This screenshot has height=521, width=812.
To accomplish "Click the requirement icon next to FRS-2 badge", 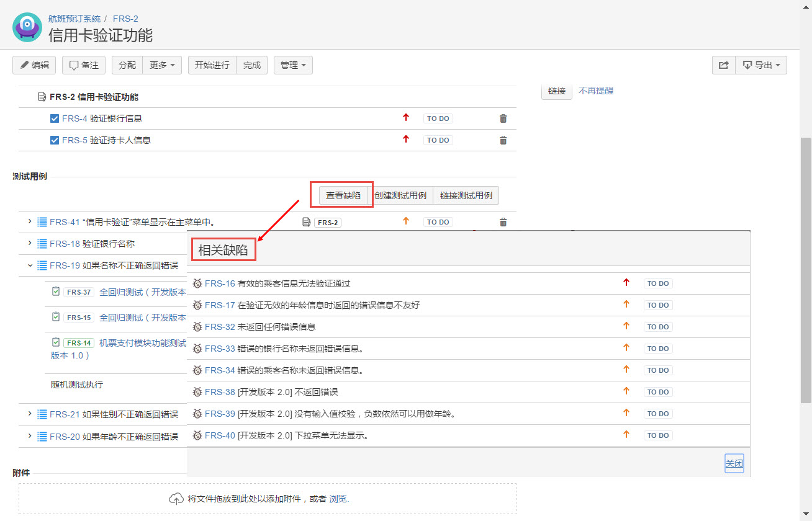I will coord(306,222).
